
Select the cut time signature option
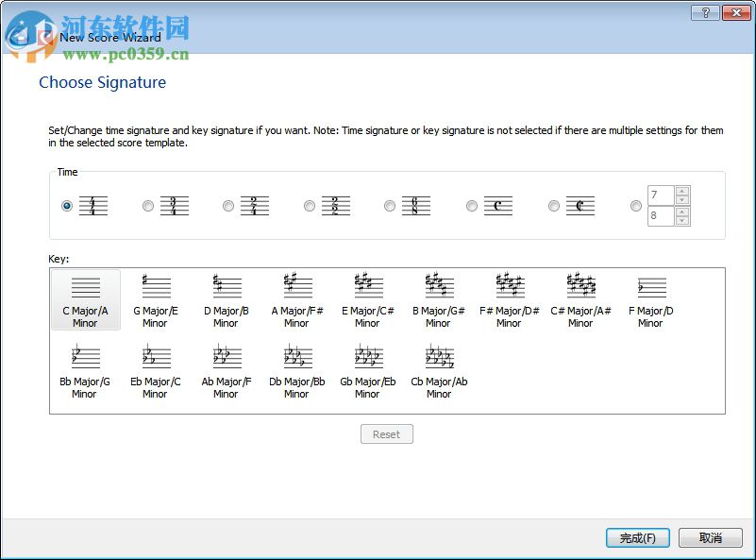pyautogui.click(x=553, y=205)
